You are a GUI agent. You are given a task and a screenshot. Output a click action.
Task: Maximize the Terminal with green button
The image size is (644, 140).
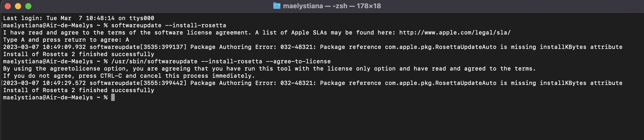[28, 6]
